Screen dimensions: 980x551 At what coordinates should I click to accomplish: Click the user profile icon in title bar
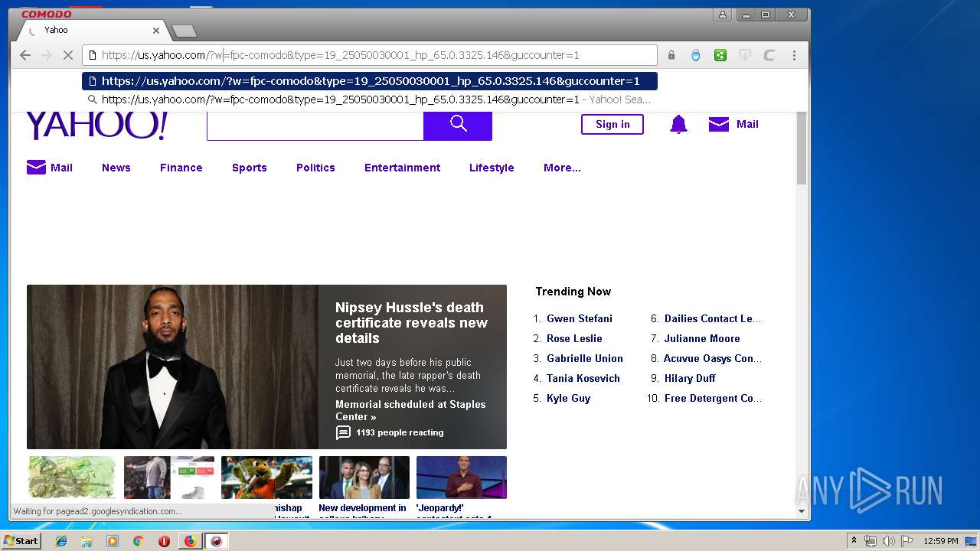(x=722, y=15)
